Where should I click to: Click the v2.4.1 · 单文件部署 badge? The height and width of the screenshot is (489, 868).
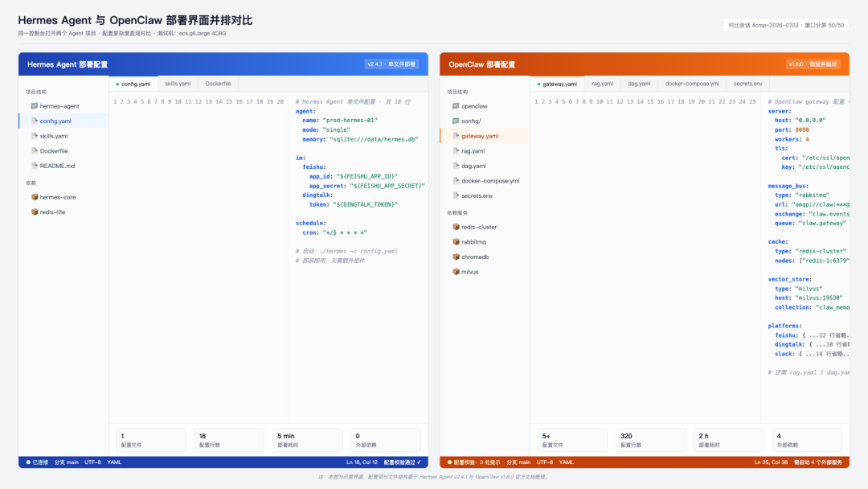pos(391,64)
